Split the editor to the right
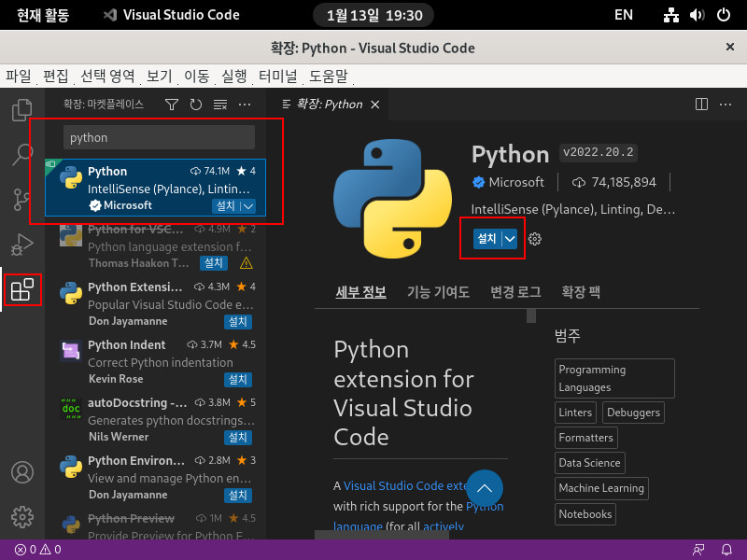This screenshot has width=747, height=560. [701, 105]
